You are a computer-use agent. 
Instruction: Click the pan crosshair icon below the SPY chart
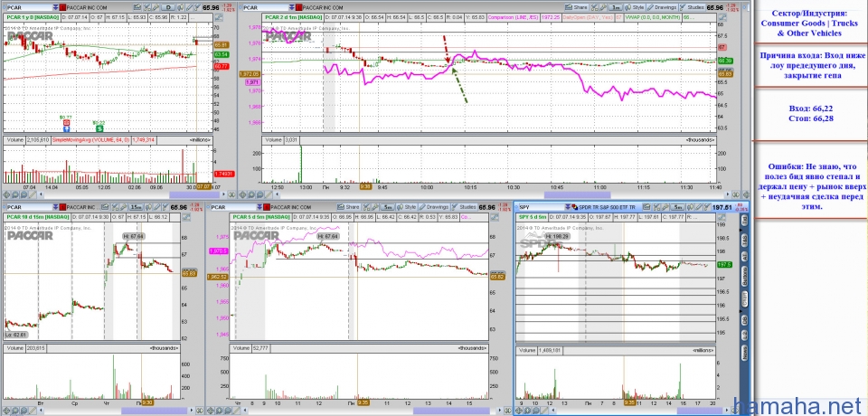point(520,411)
